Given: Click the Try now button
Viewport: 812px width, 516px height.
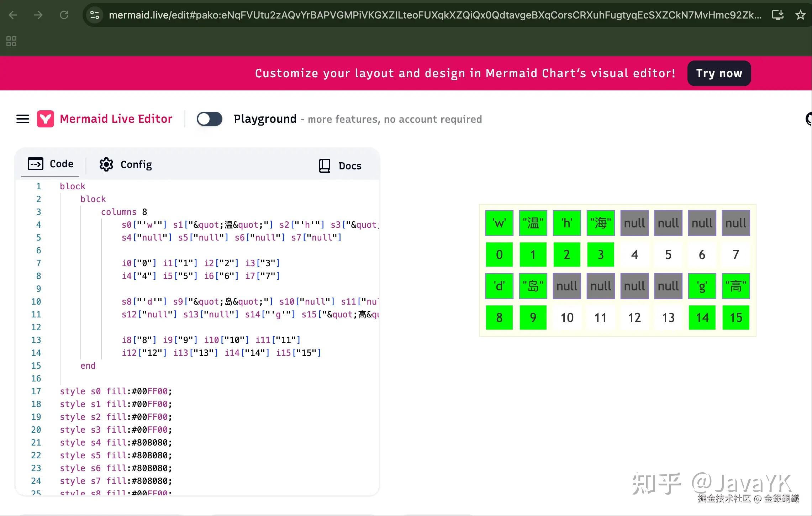Looking at the screenshot, I should (x=719, y=73).
